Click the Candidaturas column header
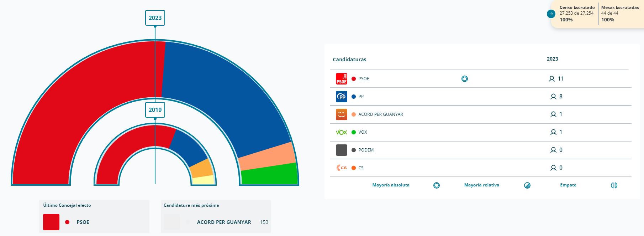This screenshot has width=644, height=236. coord(349,60)
